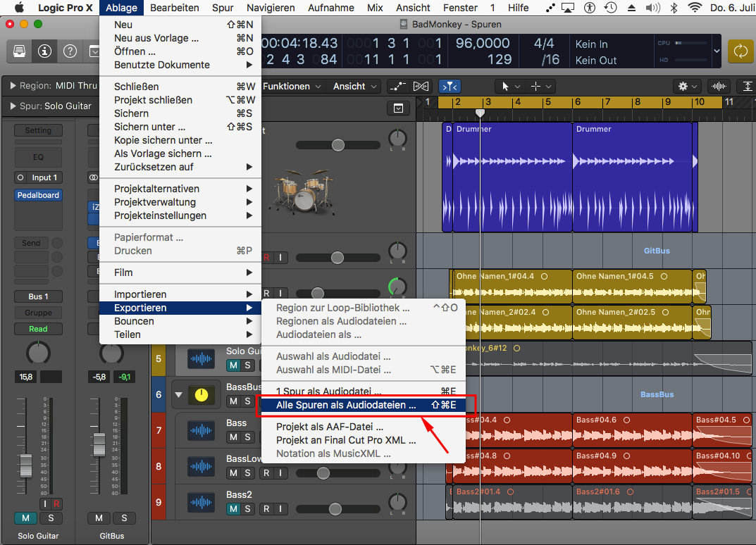
Task: Toggle the blue Catch Playhead button
Action: (x=450, y=86)
